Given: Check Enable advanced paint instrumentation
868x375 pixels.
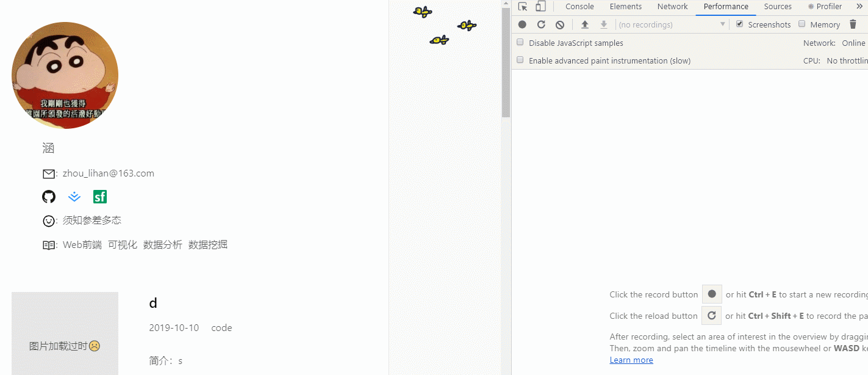Looking at the screenshot, I should tap(520, 60).
